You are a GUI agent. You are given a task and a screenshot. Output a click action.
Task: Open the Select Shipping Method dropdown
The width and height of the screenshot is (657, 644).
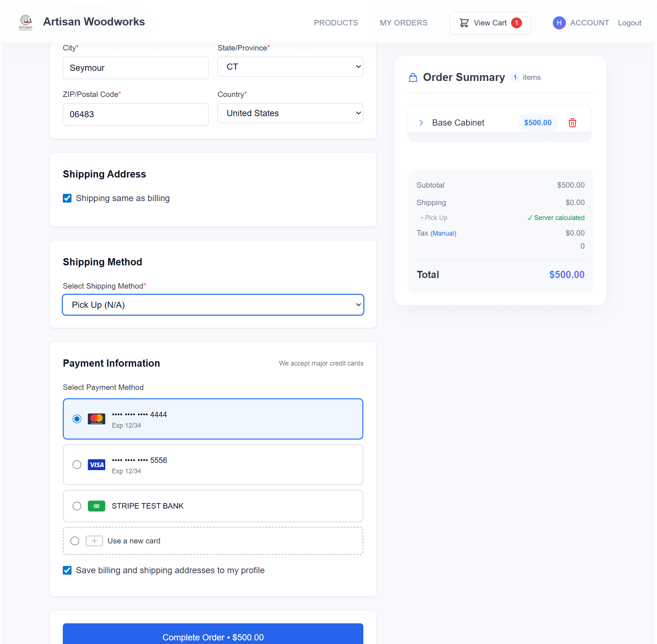[213, 305]
